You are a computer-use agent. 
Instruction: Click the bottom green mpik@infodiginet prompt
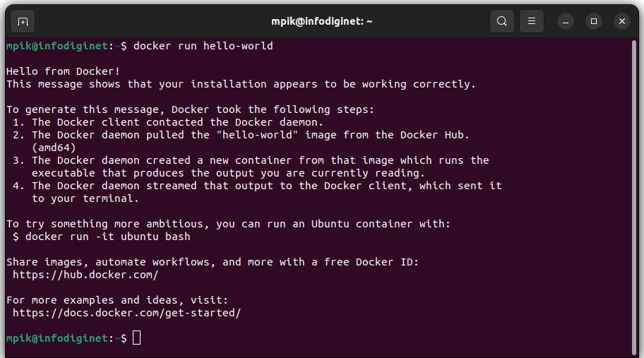point(57,338)
